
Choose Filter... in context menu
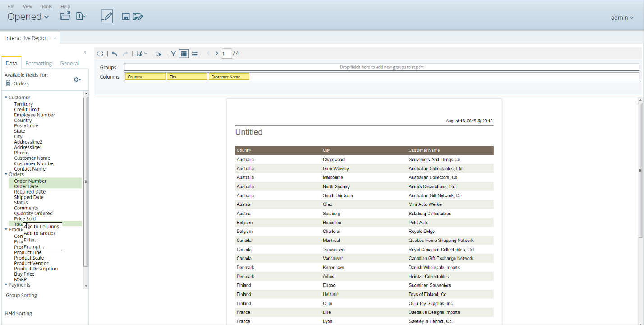click(x=31, y=240)
